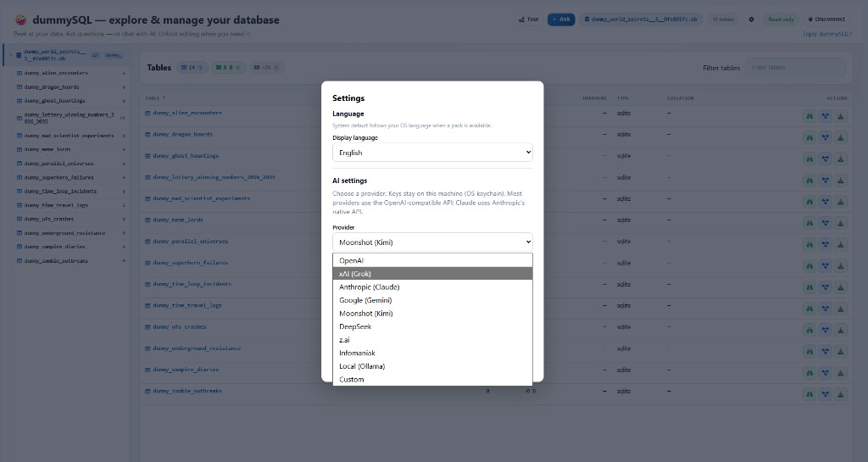The height and width of the screenshot is (462, 868).
Task: Browse dummy_zombie_outbreaks via binoculars icon
Action: point(810,394)
